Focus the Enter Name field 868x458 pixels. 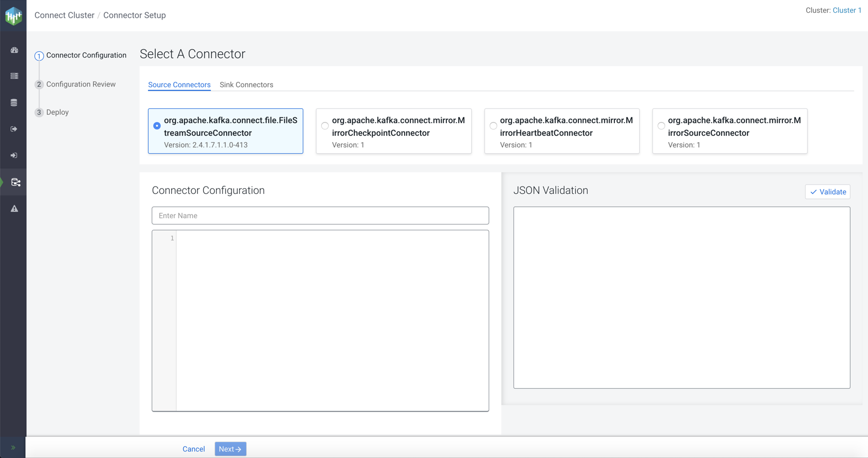tap(320, 216)
